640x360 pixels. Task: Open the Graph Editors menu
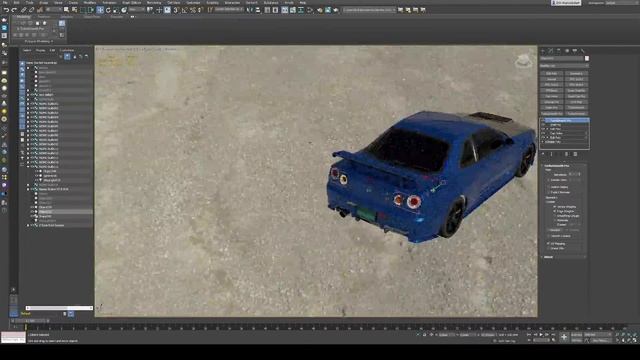(x=132, y=2)
